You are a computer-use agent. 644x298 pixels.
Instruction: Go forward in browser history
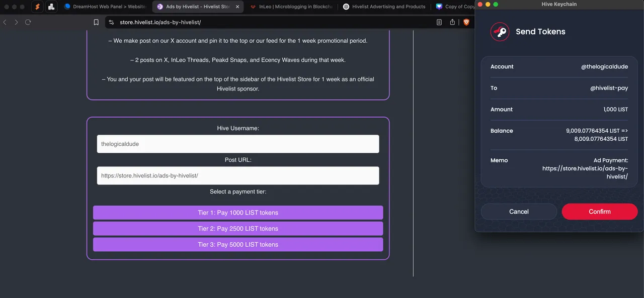tap(16, 22)
